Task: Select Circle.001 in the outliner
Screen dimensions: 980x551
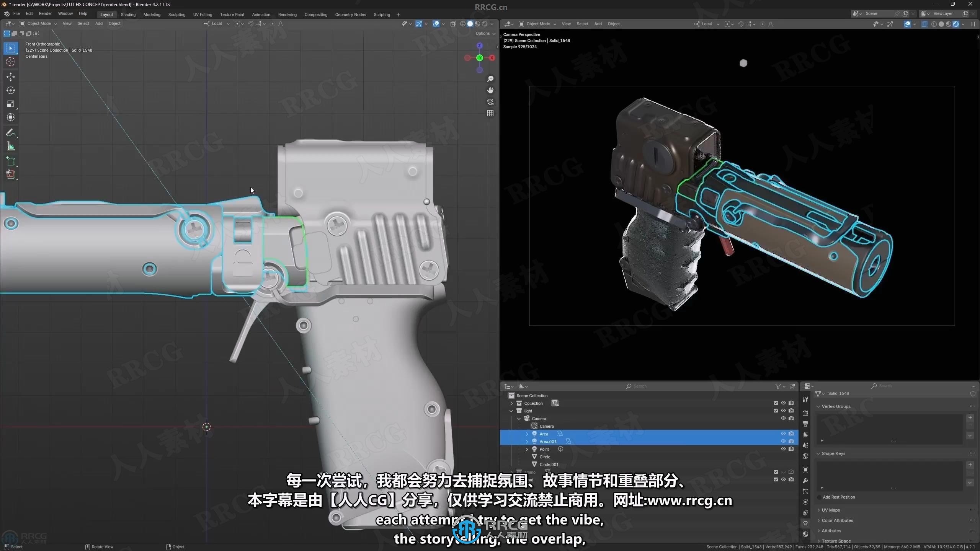Action: [549, 465]
